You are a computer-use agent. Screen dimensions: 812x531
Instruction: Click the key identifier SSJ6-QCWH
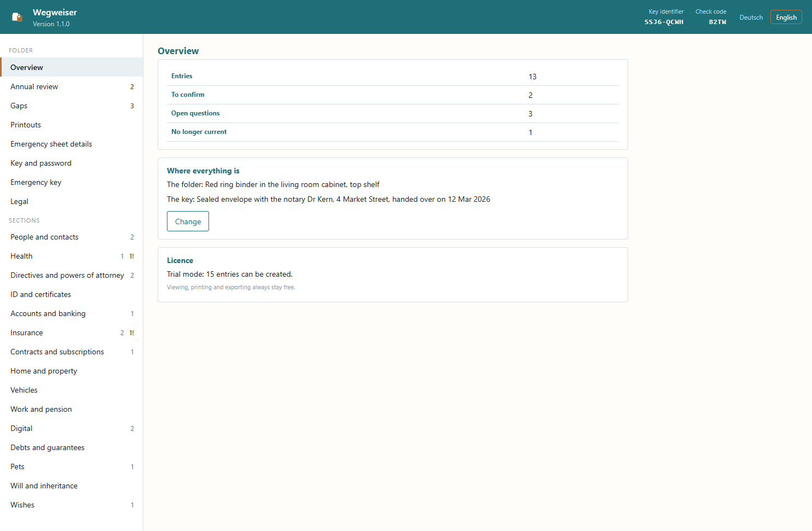(x=664, y=22)
